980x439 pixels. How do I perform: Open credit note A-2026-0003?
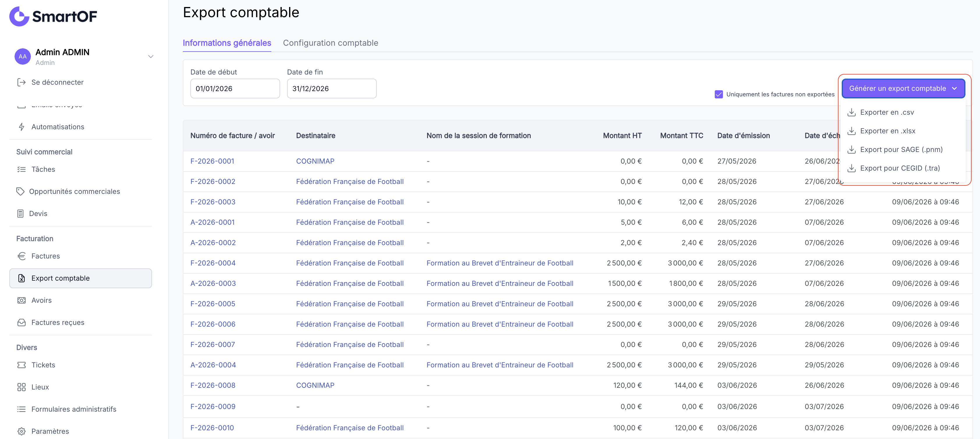point(213,284)
